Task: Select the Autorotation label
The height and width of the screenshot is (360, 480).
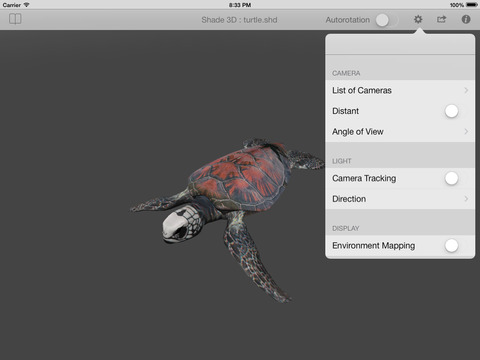Action: click(348, 20)
